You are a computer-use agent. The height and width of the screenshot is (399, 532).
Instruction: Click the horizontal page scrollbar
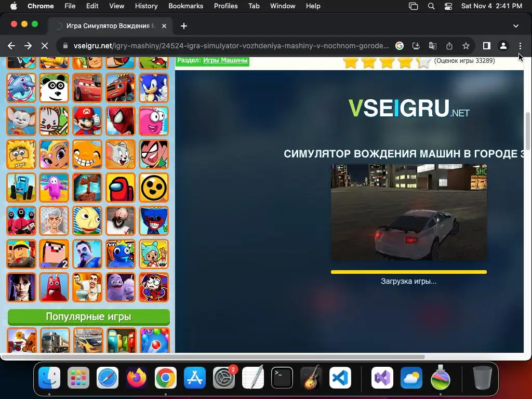[213, 357]
